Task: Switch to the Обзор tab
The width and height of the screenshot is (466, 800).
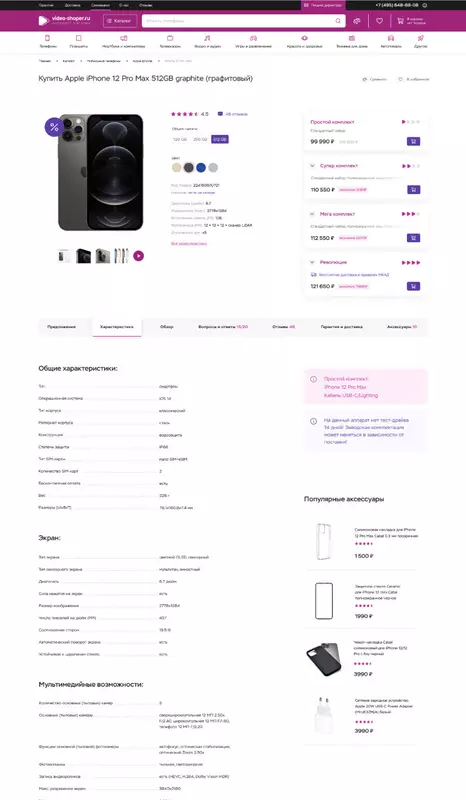Action: pyautogui.click(x=167, y=327)
